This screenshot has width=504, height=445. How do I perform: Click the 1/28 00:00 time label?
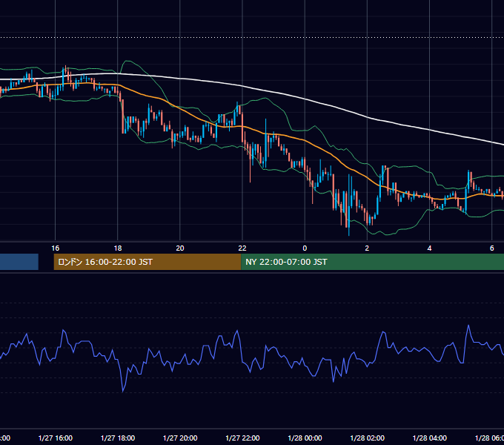click(x=305, y=438)
